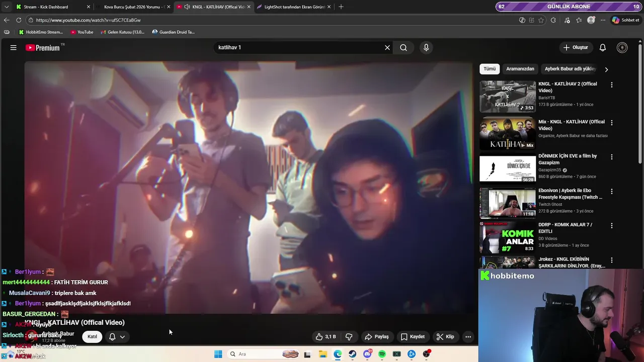The height and width of the screenshot is (362, 644).
Task: Open options for Mix - KNGL video
Action: pyautogui.click(x=612, y=123)
